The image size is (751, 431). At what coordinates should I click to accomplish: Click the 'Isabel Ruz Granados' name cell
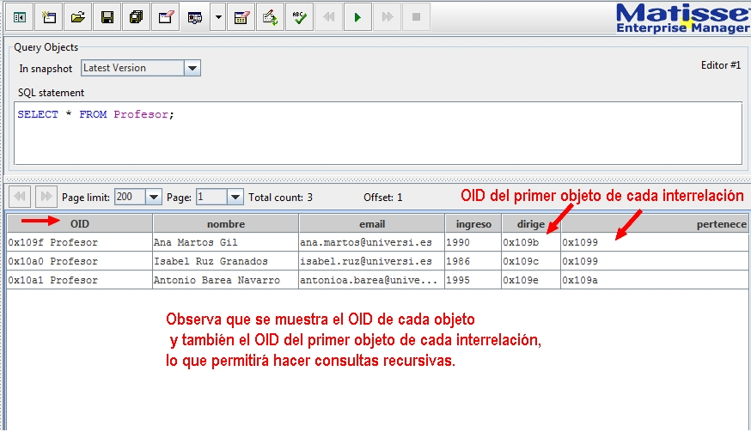226,261
